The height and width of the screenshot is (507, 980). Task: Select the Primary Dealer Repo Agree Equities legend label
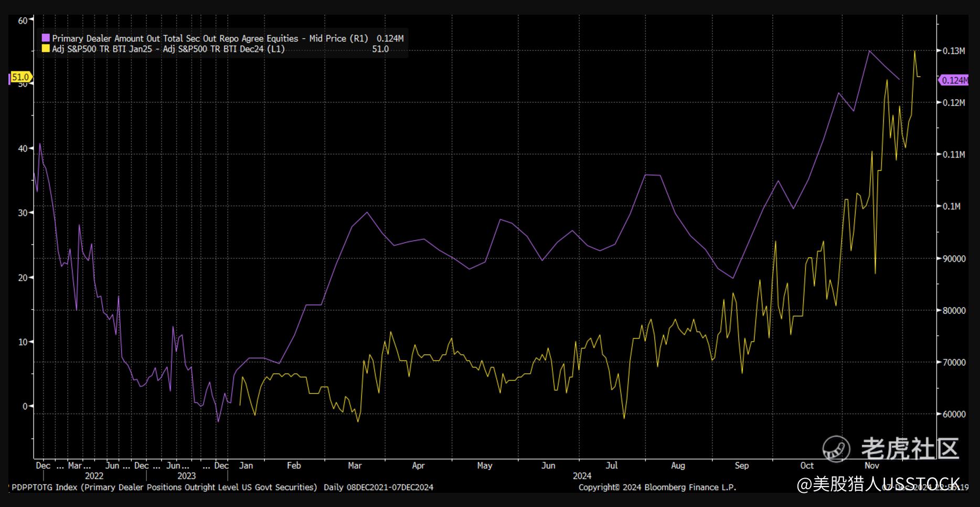pyautogui.click(x=210, y=38)
